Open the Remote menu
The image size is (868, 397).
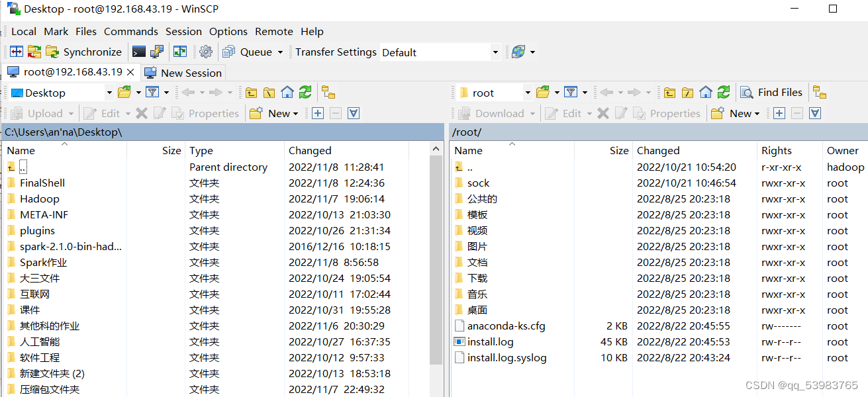tap(274, 31)
